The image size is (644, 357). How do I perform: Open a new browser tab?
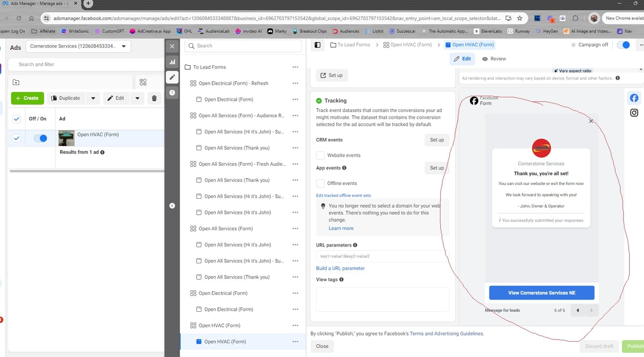point(88,3)
